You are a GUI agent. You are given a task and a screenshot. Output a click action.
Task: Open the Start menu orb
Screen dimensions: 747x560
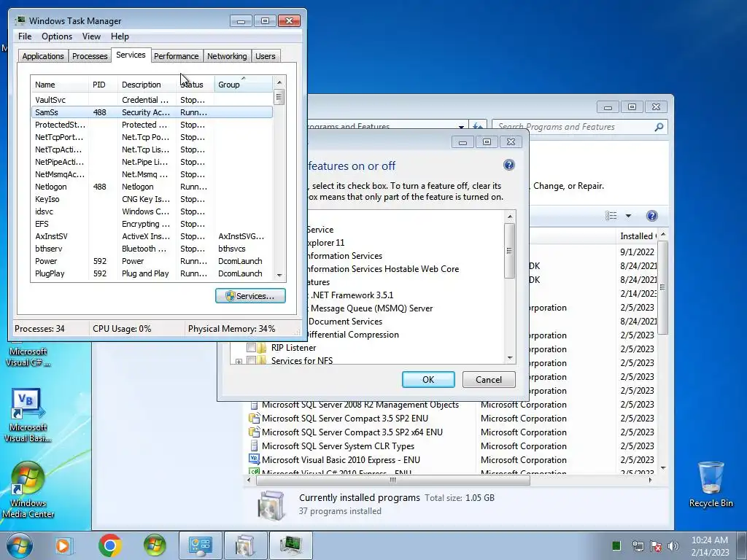pos(19,545)
